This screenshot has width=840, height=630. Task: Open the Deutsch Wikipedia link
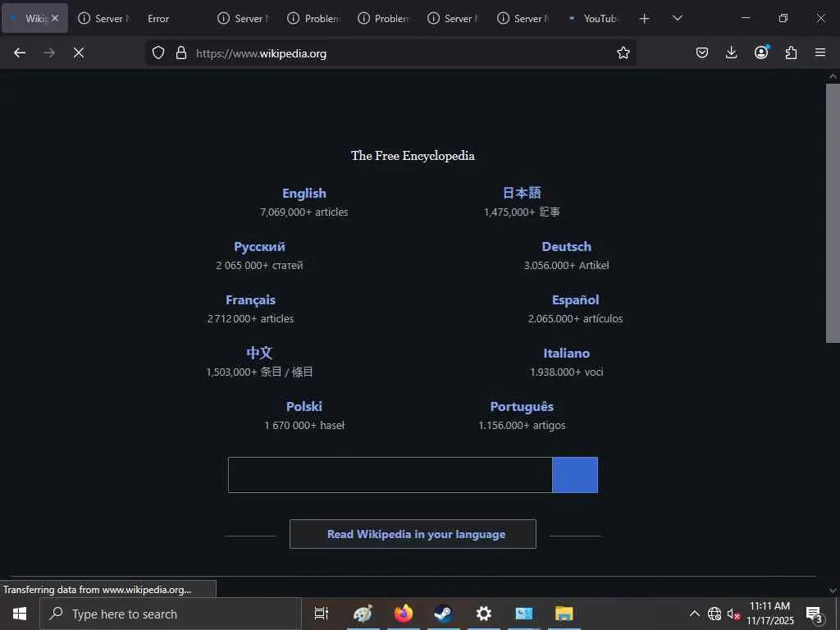click(566, 246)
